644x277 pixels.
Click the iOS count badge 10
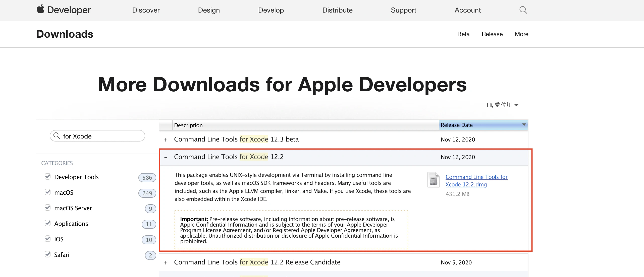coord(149,240)
